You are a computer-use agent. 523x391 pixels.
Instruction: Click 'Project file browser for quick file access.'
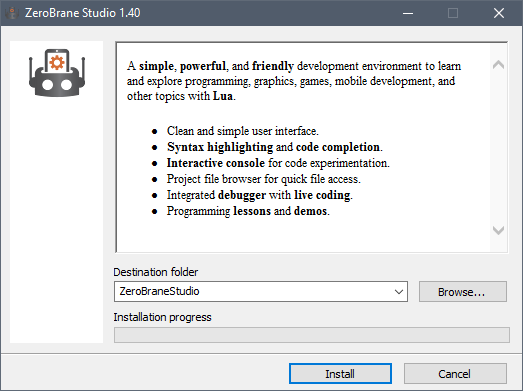pyautogui.click(x=264, y=179)
